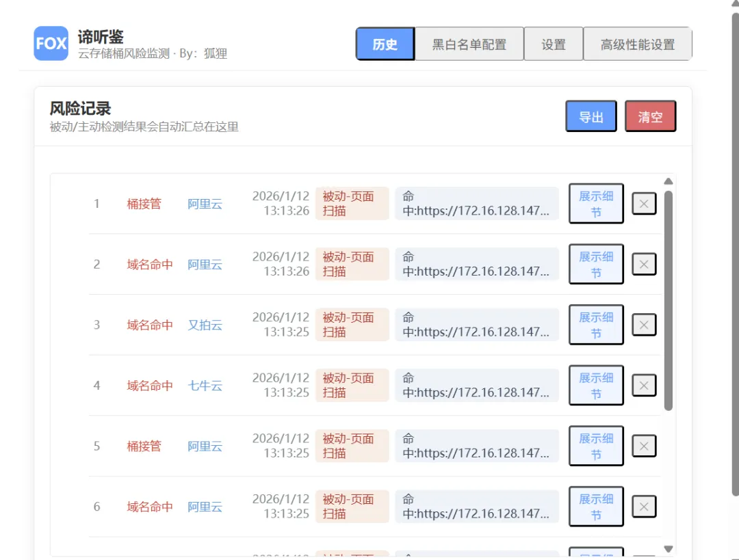Click 阿里云 provider in record 6

pyautogui.click(x=205, y=507)
